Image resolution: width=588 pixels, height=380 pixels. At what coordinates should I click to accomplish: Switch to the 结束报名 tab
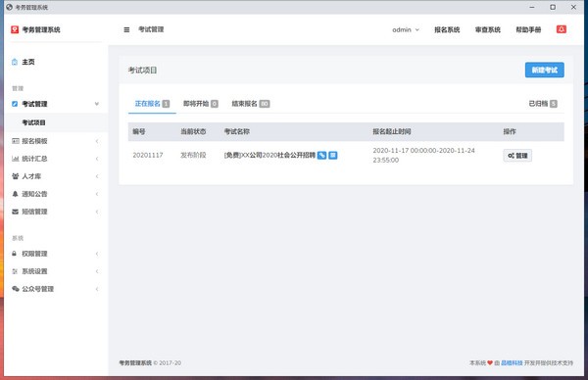[x=251, y=104]
